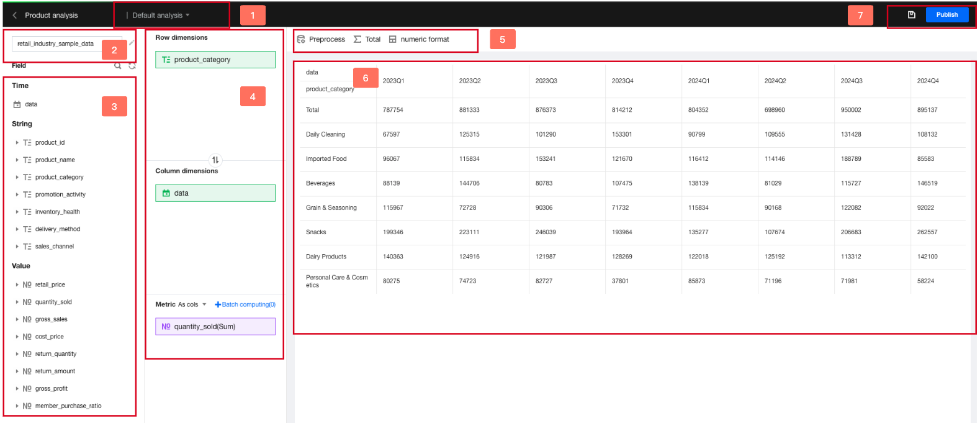Open the Total option
Screen dimensions: 980x423
point(367,39)
